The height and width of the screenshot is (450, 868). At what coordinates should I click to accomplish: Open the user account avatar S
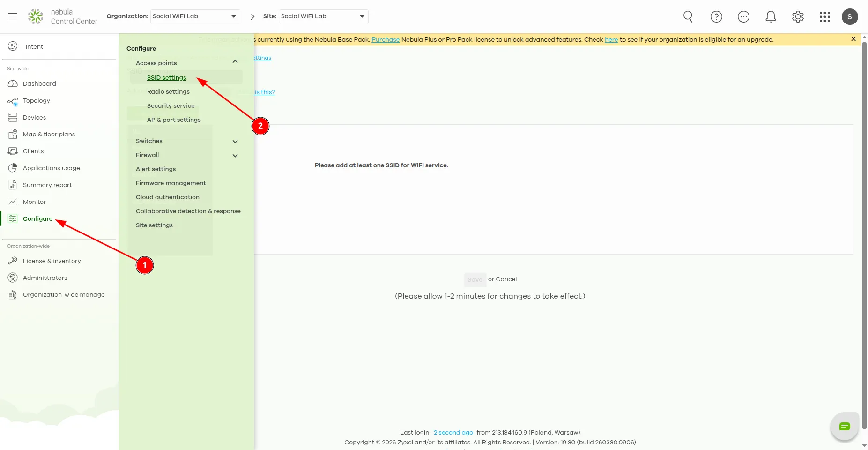click(x=850, y=16)
